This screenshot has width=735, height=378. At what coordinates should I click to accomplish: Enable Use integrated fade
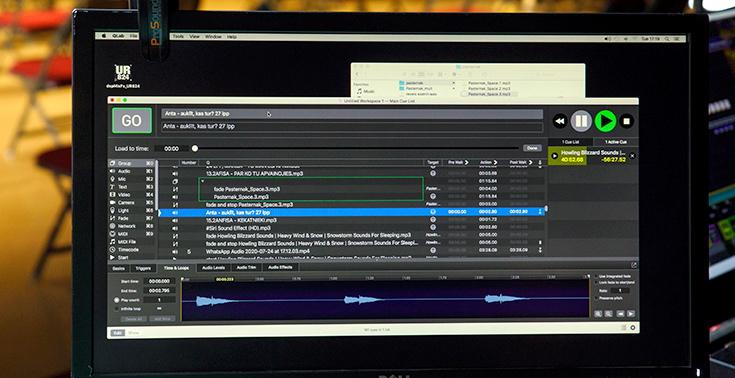coord(596,276)
